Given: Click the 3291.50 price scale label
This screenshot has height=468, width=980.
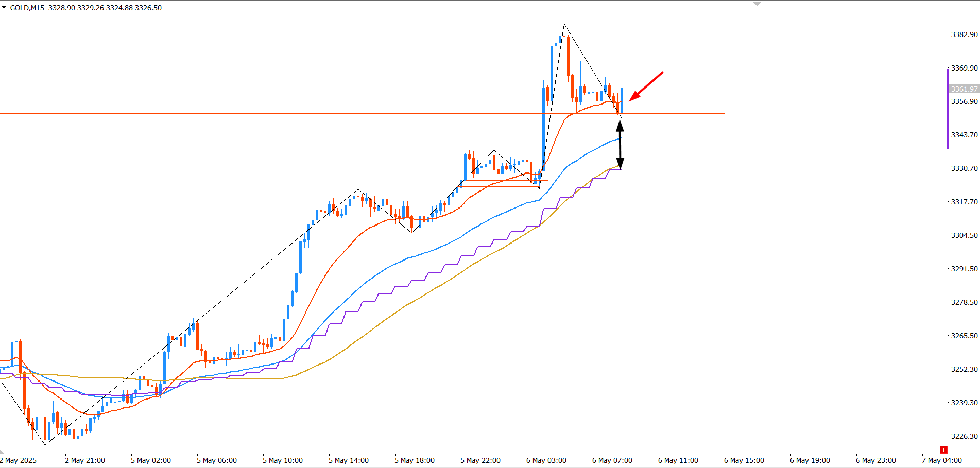Looking at the screenshot, I should point(964,269).
